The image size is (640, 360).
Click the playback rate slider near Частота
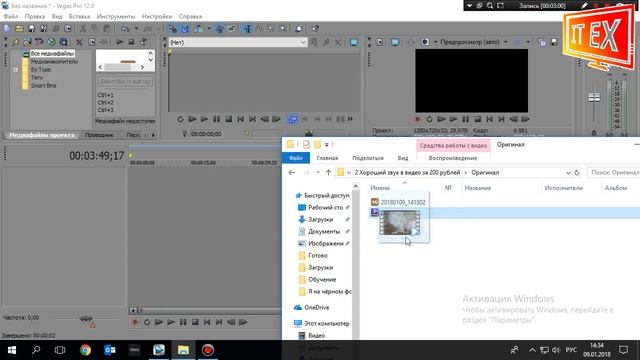click(86, 318)
